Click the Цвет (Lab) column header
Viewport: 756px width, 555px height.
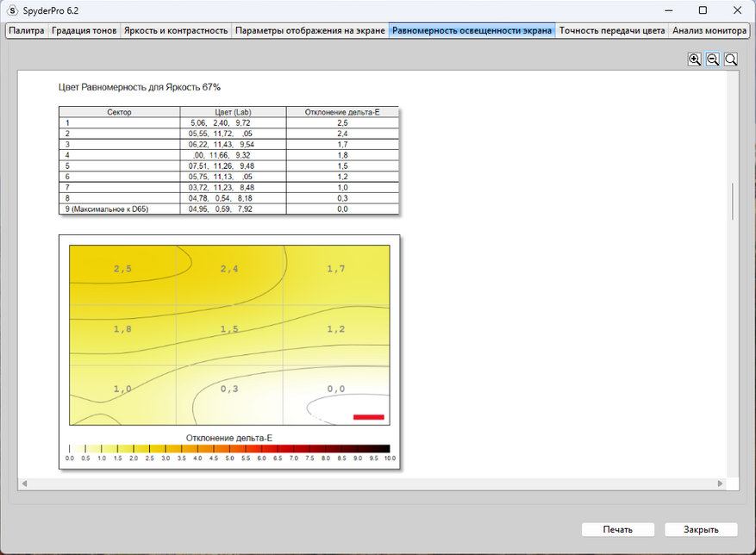(x=233, y=112)
